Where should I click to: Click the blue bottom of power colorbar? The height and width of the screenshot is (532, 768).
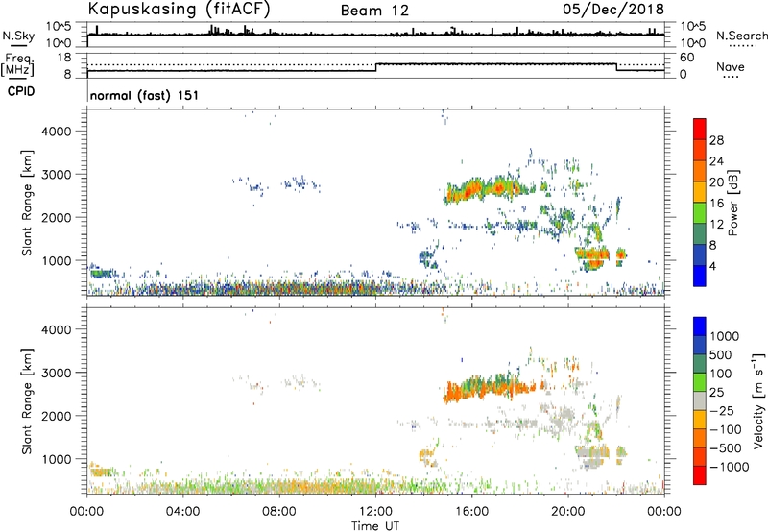pyautogui.click(x=700, y=276)
